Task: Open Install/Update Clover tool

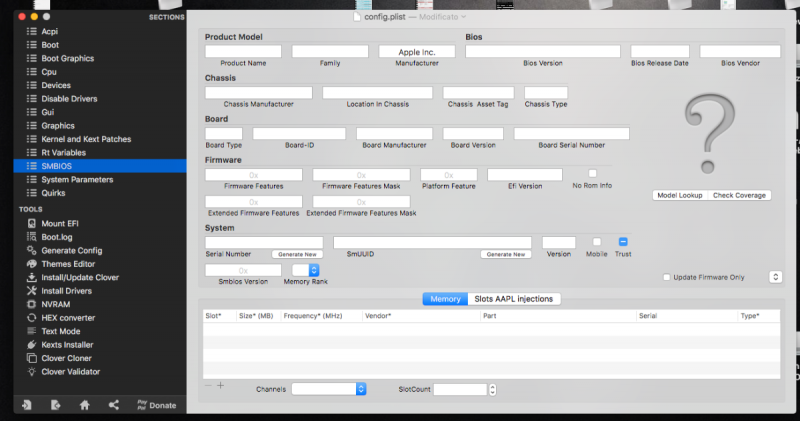Action: [x=80, y=277]
